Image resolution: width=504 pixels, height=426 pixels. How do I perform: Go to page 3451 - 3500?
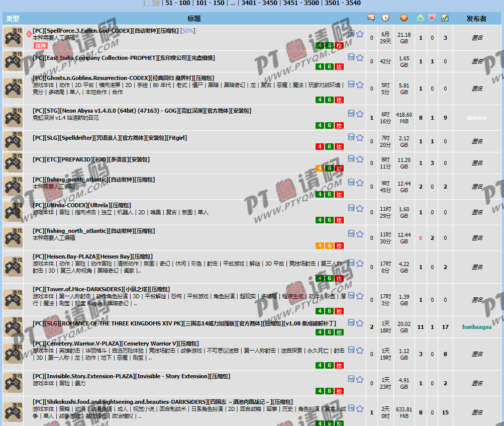(301, 3)
